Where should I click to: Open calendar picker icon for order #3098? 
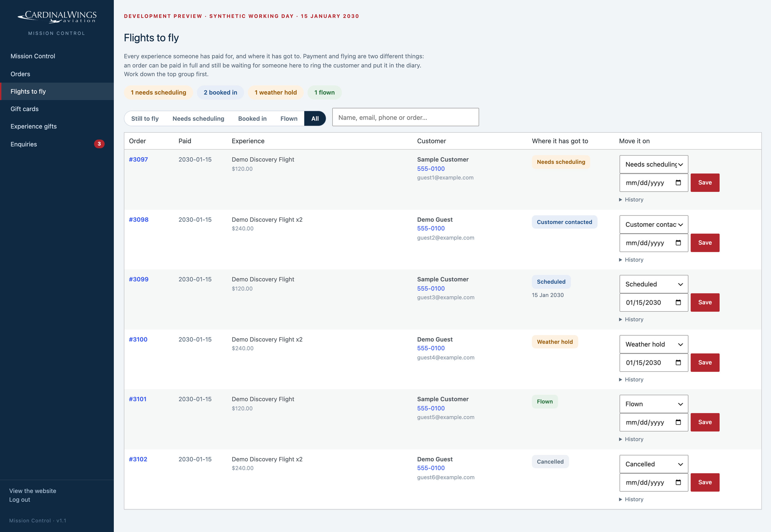click(678, 243)
